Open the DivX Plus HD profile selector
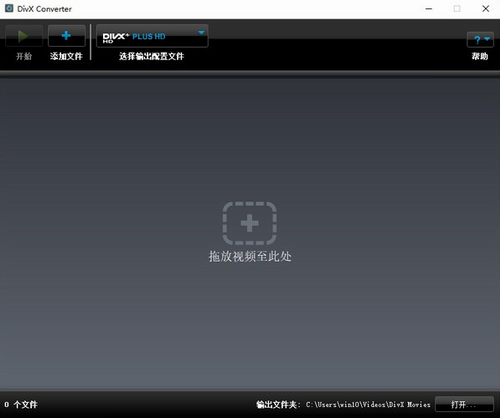Viewport: 500px width, 418px height. tap(152, 36)
